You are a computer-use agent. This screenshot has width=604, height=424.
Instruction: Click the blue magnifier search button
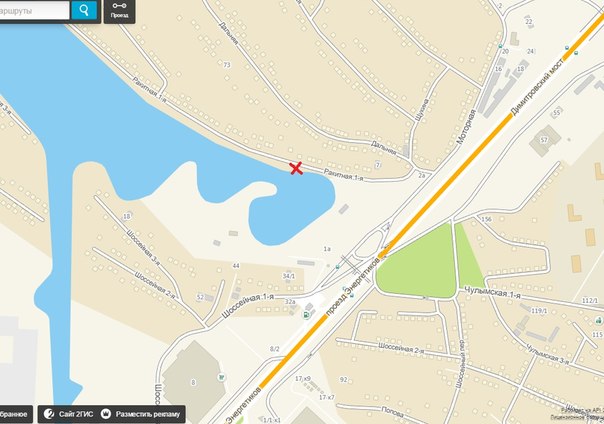click(84, 10)
